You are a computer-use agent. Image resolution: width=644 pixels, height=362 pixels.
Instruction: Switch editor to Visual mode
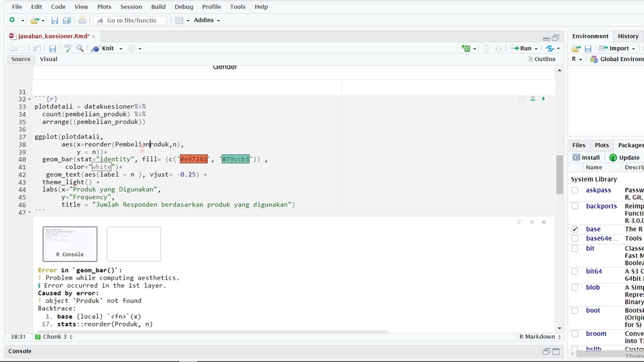coord(48,59)
